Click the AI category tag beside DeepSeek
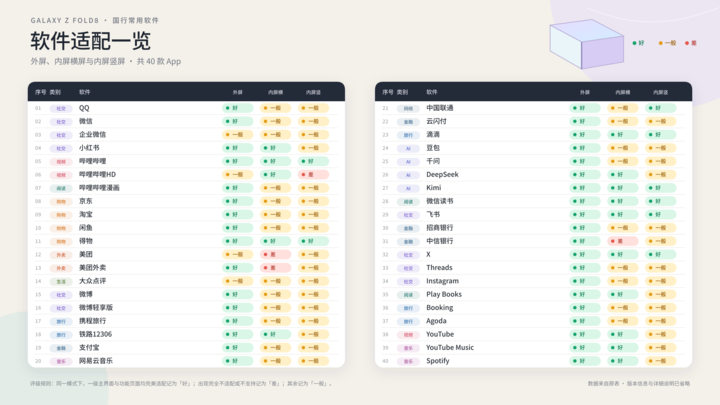Screen dimensions: 720x405 point(408,175)
